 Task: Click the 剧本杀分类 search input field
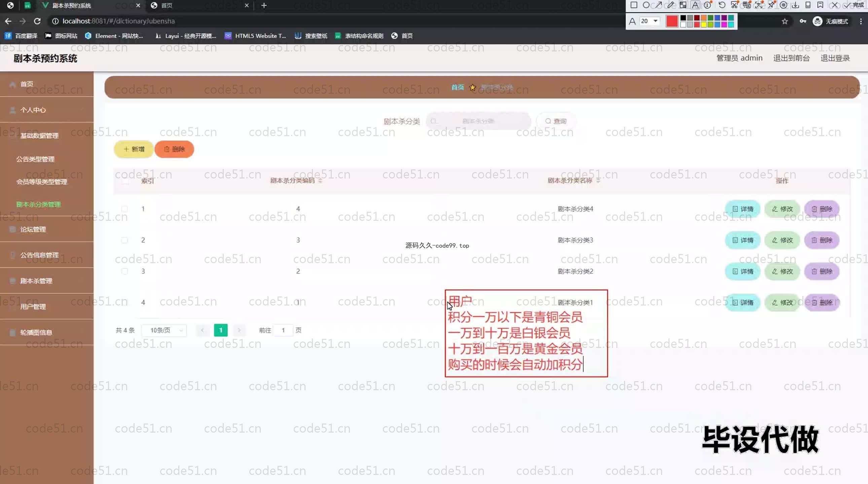(478, 121)
